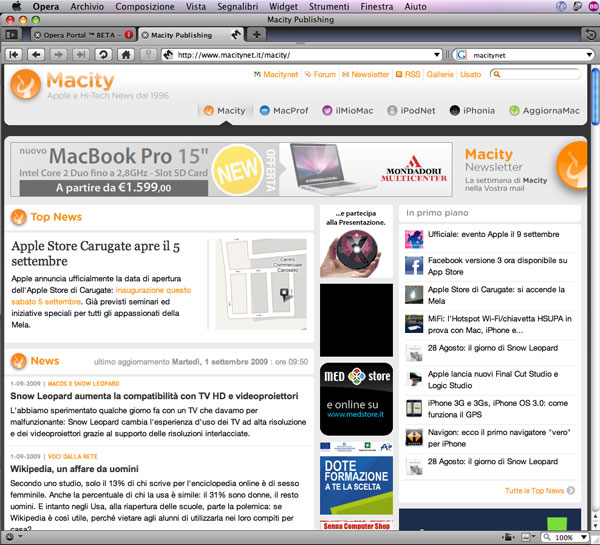Go to the home page via house icon

pos(126,55)
